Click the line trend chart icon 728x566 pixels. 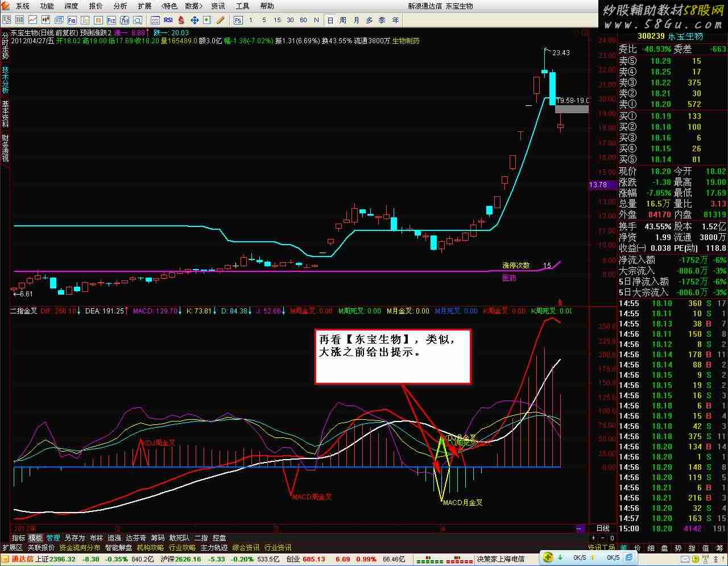coord(32,20)
